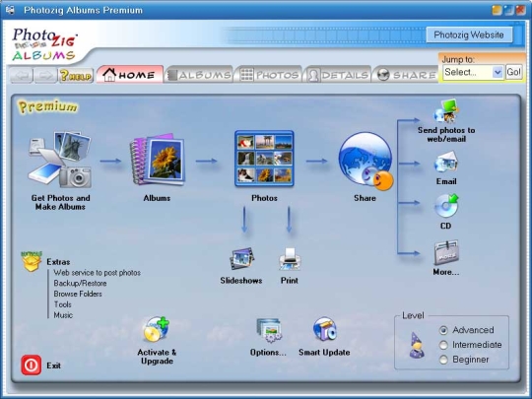This screenshot has height=399, width=532.
Task: Select the Intermediate level radio button
Action: pyautogui.click(x=443, y=345)
